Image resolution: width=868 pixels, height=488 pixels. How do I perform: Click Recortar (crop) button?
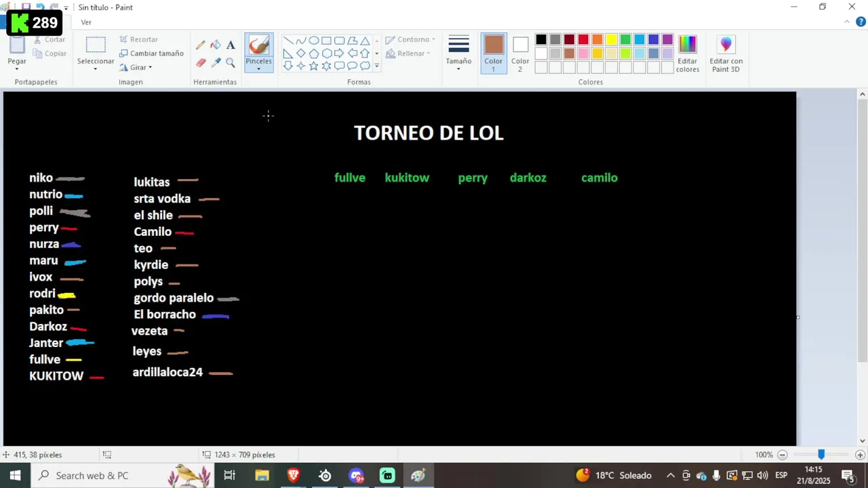click(x=138, y=39)
